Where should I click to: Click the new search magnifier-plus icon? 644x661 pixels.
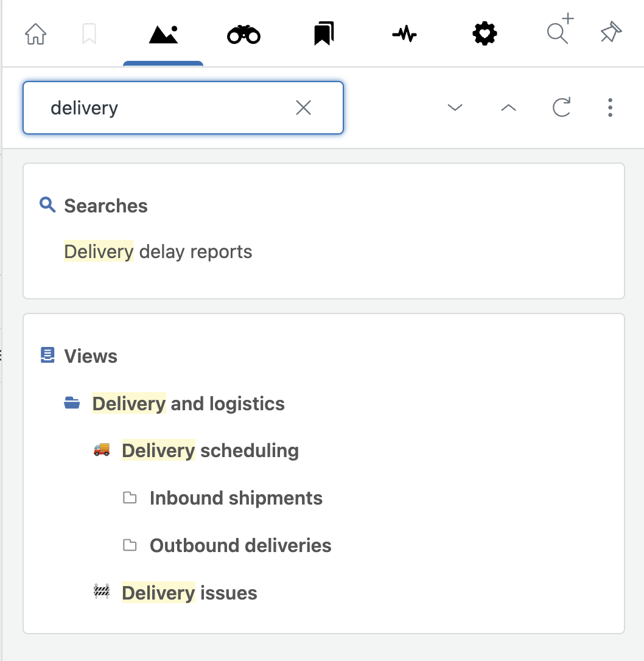click(x=560, y=29)
